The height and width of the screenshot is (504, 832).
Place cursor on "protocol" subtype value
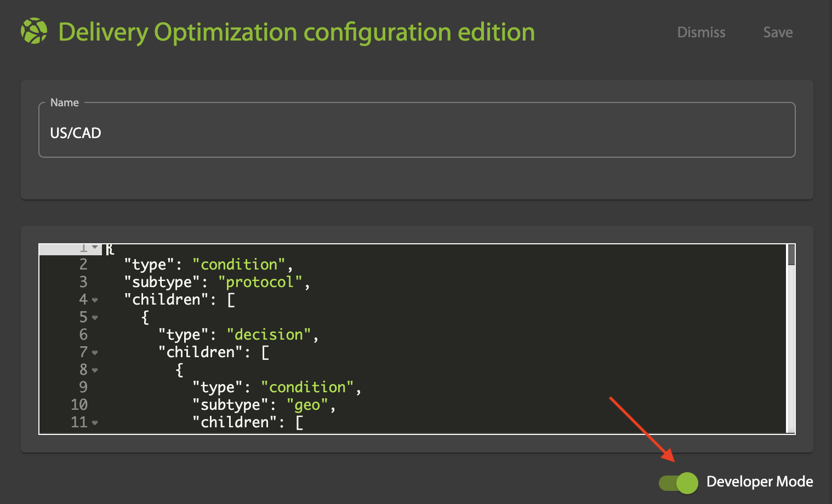click(x=260, y=282)
